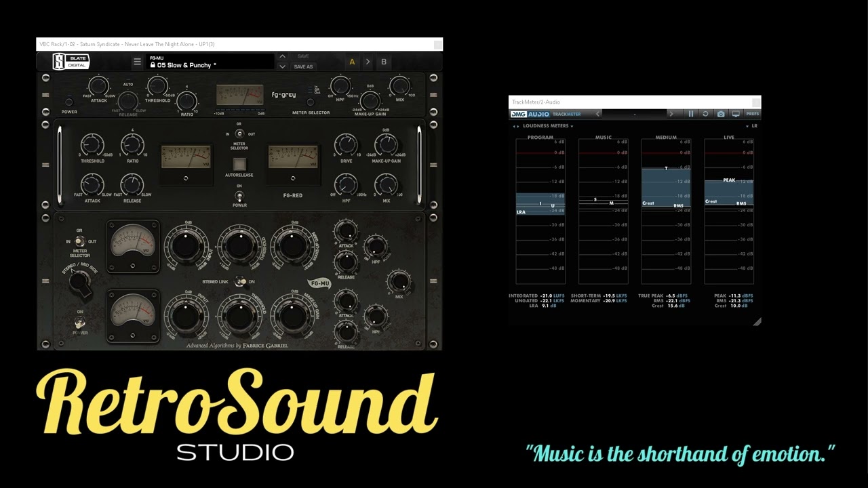Screen dimensions: 868x488
Task: Click the LIVE meter column
Action: (x=729, y=211)
